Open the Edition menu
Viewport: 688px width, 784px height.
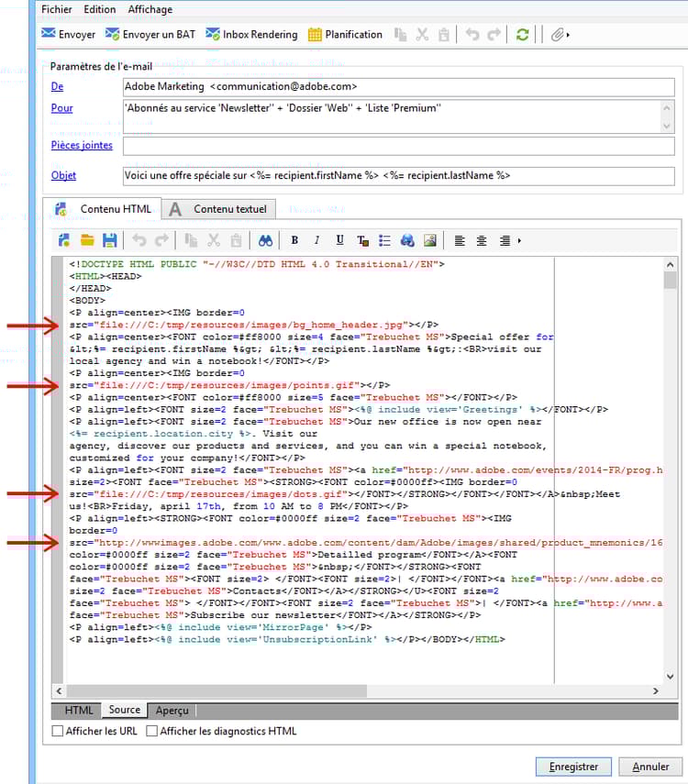coord(100,9)
